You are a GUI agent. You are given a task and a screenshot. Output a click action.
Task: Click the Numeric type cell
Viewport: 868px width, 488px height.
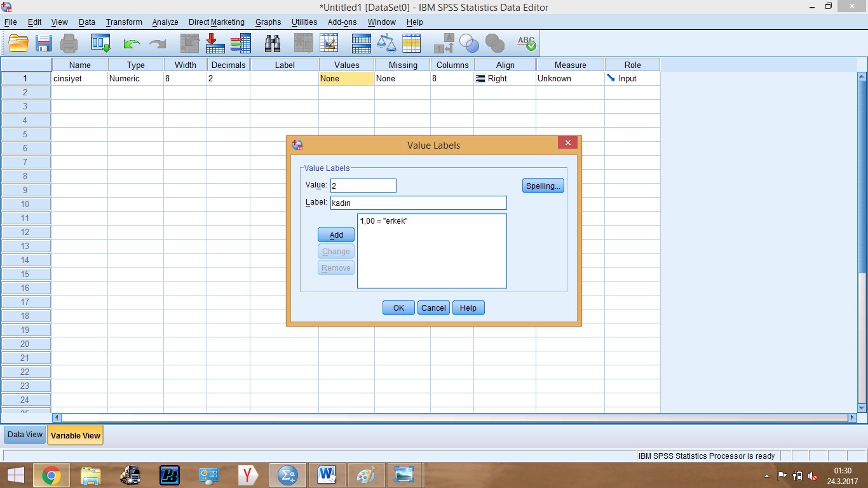click(x=135, y=79)
